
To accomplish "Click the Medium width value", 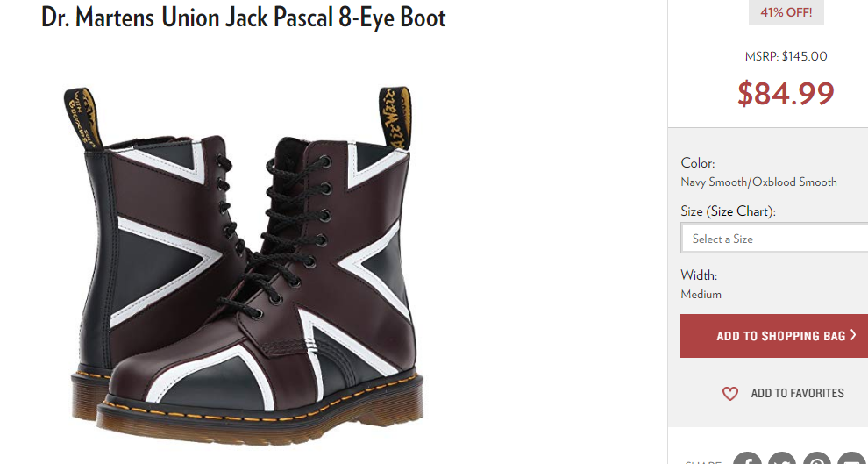I will point(701,294).
